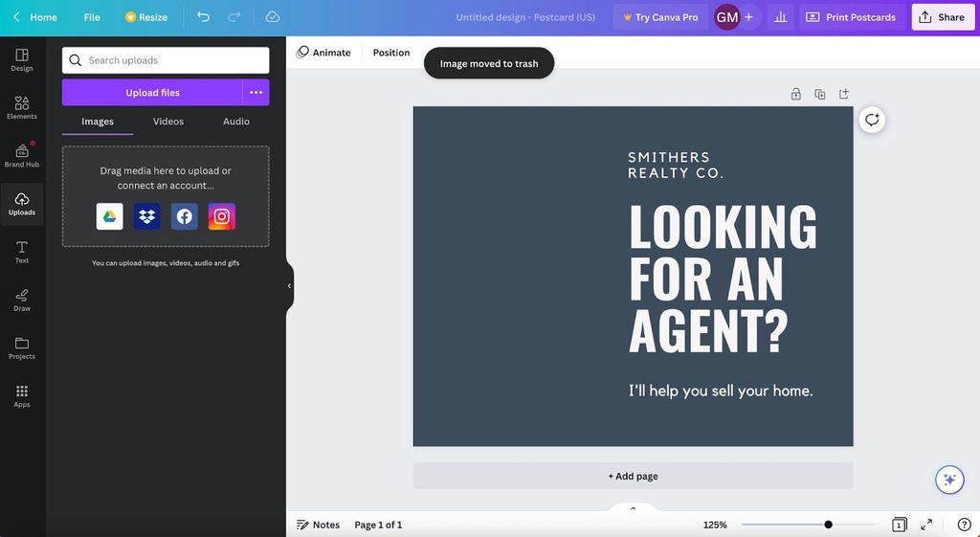The image size is (980, 537).
Task: Click Try Canva Pro
Action: pyautogui.click(x=660, y=17)
